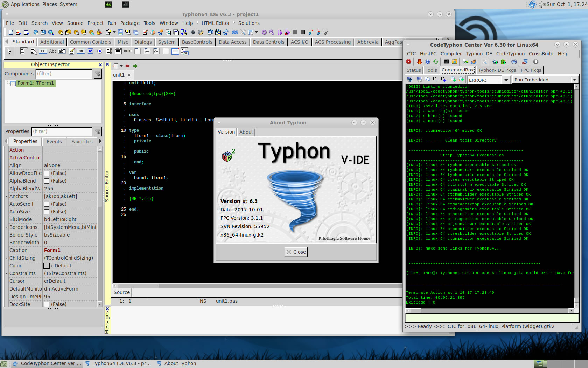Click the blue floppy Save icon
This screenshot has width=588, height=368.
click(x=120, y=32)
